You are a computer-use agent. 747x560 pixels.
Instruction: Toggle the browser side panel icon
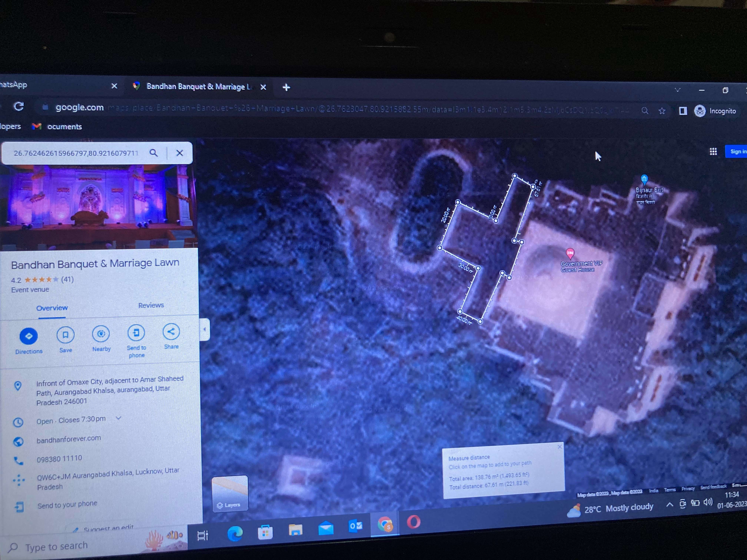point(683,111)
